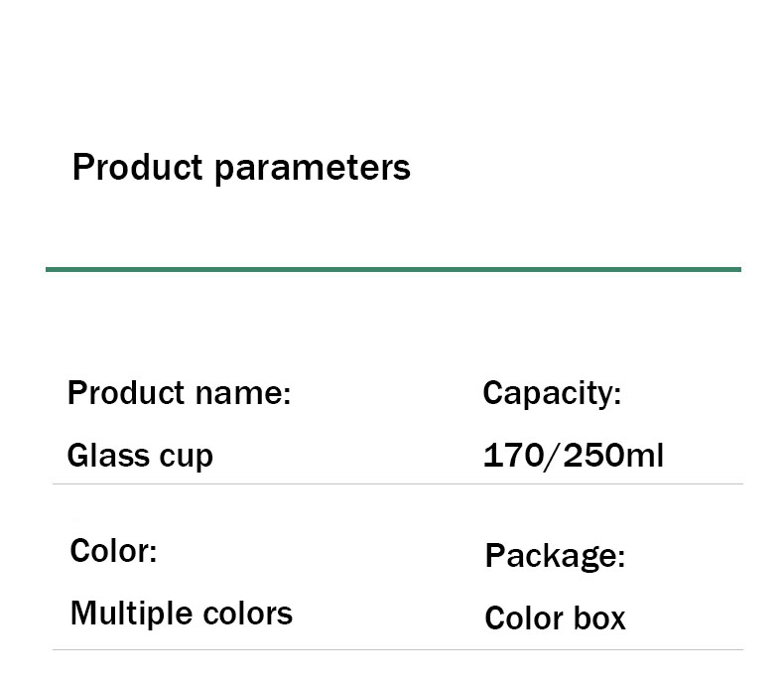Click the 250ml portion of capacity
This screenshot has width=784, height=684.
coord(613,456)
